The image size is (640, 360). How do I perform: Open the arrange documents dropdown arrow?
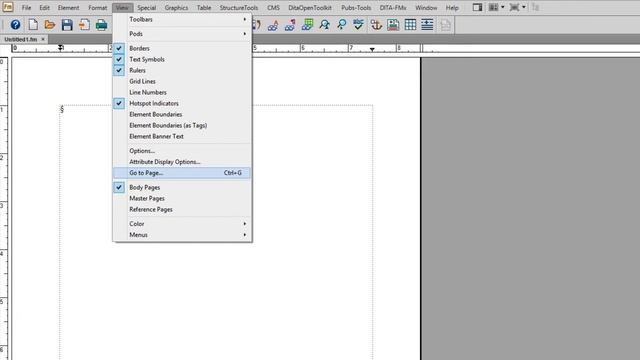click(502, 7)
